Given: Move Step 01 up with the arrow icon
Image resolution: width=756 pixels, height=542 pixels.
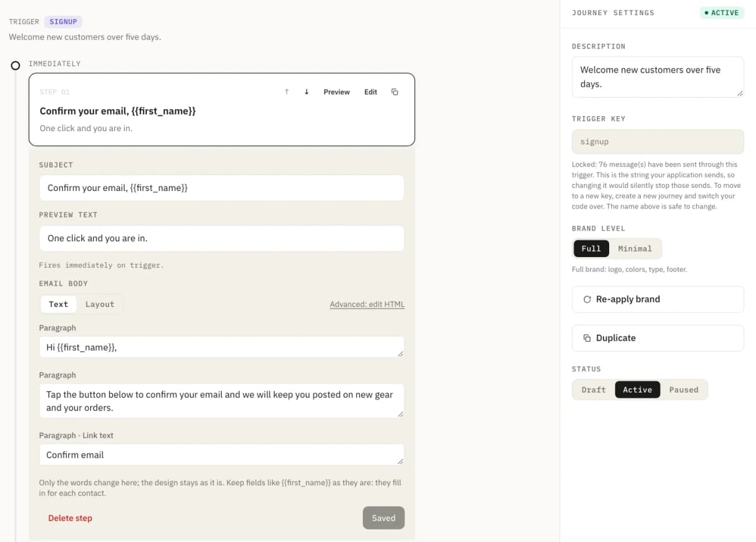Looking at the screenshot, I should (x=287, y=92).
